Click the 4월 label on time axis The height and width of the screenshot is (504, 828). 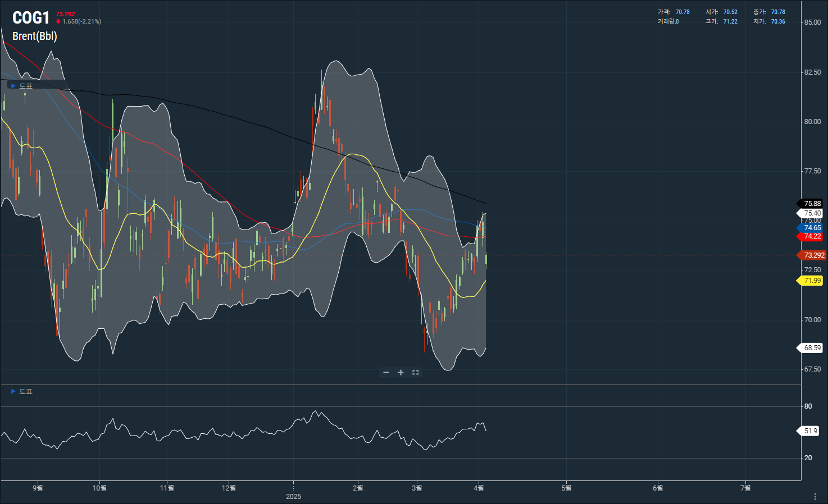click(479, 488)
